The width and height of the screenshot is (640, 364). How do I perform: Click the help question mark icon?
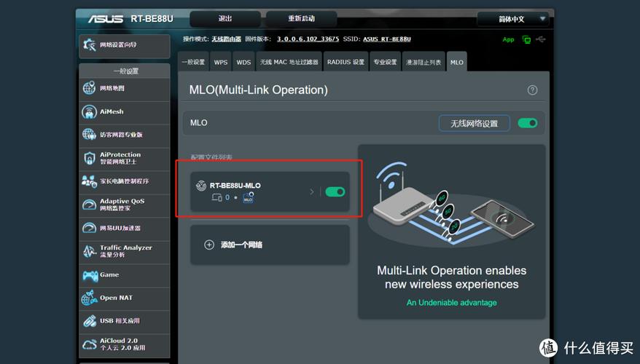point(532,90)
